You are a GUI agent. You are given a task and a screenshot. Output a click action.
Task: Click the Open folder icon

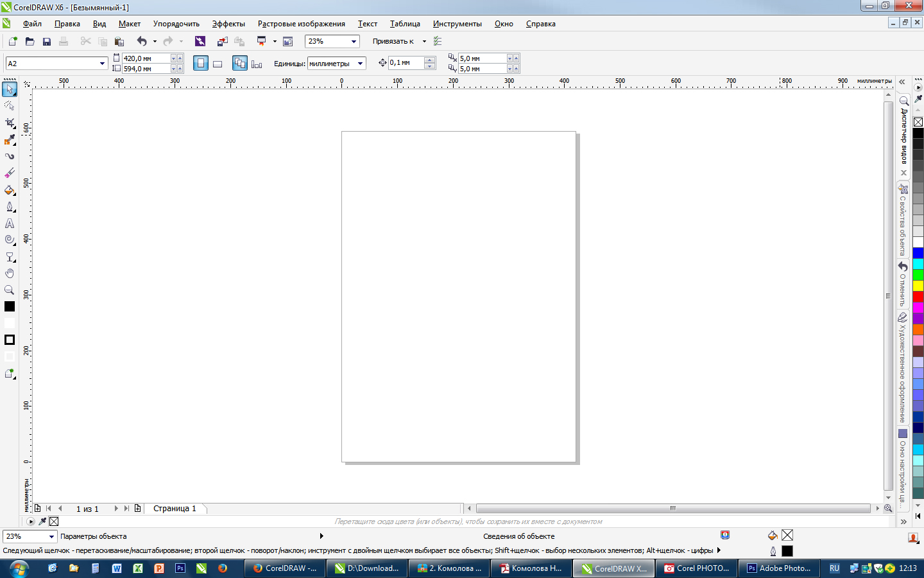pyautogui.click(x=30, y=41)
